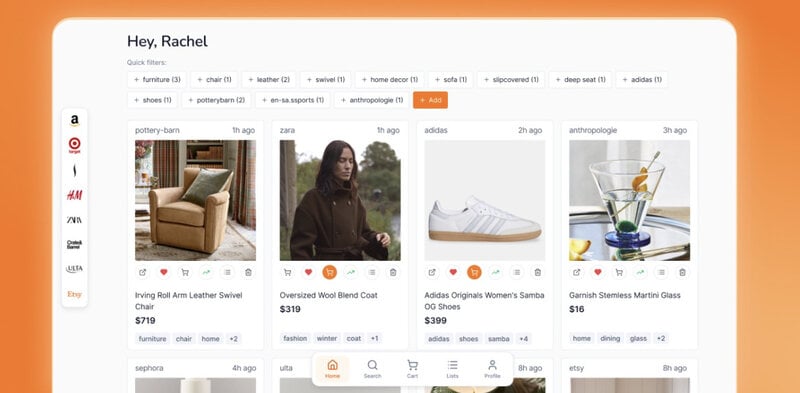
Task: Add the Irving Swivel Chair to cart
Action: 185,273
